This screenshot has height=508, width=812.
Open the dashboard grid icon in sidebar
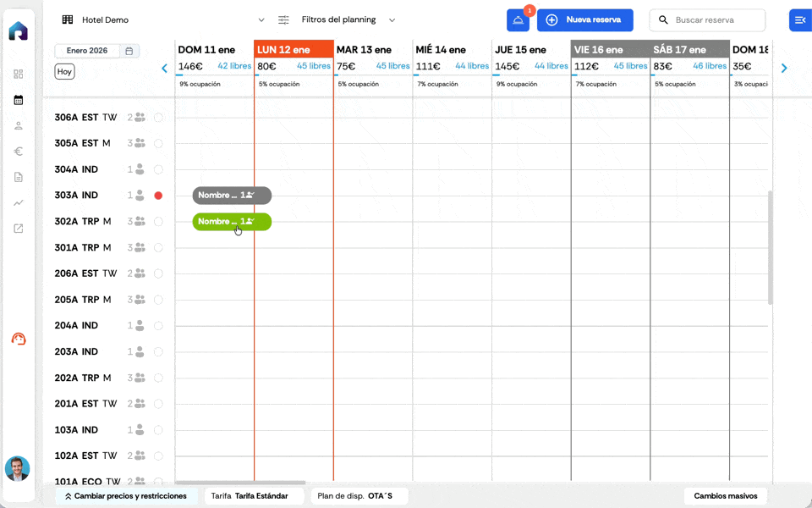[x=19, y=75]
